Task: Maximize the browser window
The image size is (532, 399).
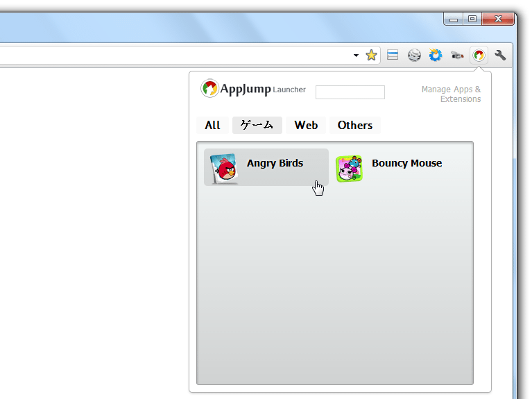Action: pos(472,19)
